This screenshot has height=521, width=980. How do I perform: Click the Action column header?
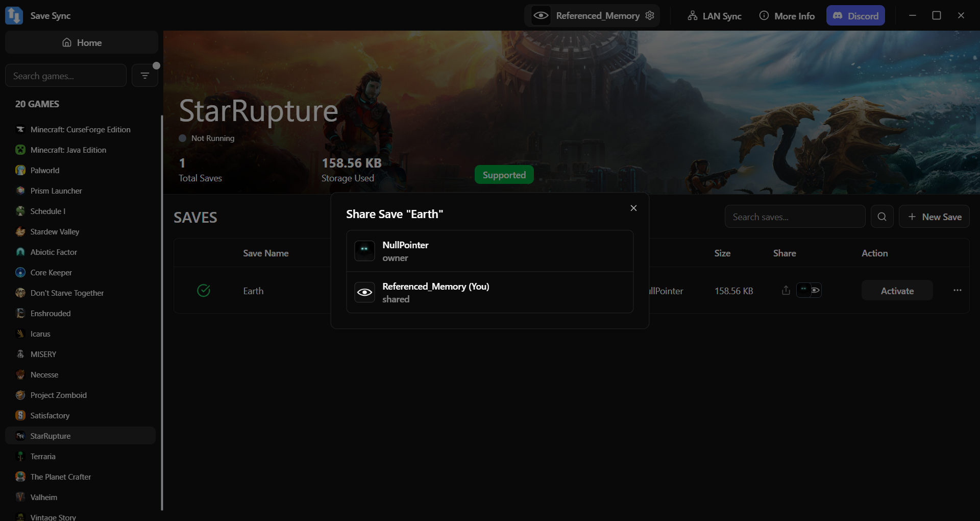click(875, 253)
